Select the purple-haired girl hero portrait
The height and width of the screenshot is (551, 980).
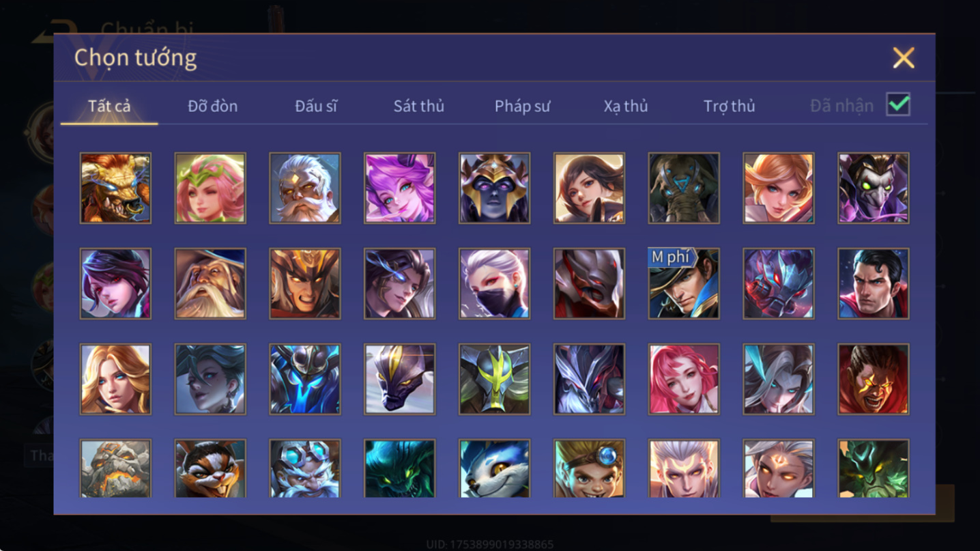coord(399,188)
